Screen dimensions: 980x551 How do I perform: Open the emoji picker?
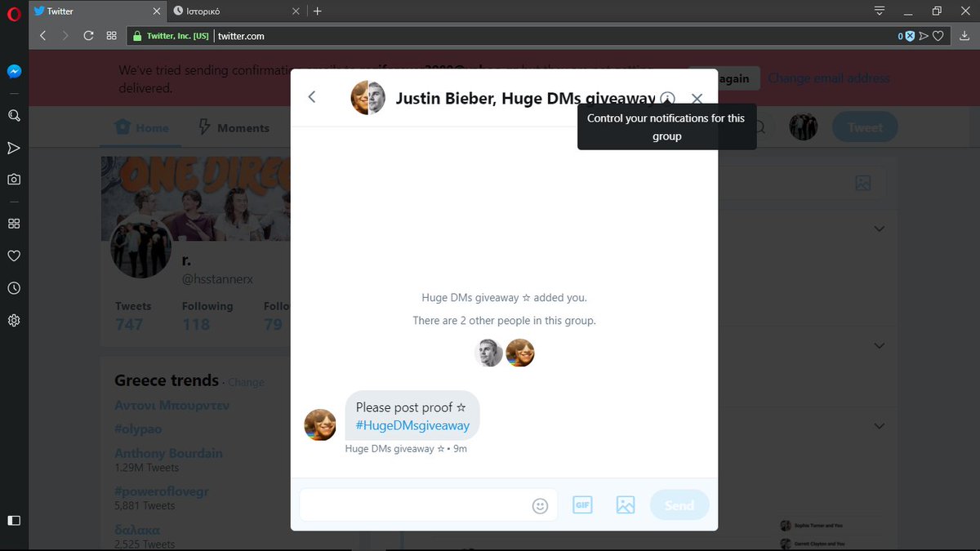(540, 506)
